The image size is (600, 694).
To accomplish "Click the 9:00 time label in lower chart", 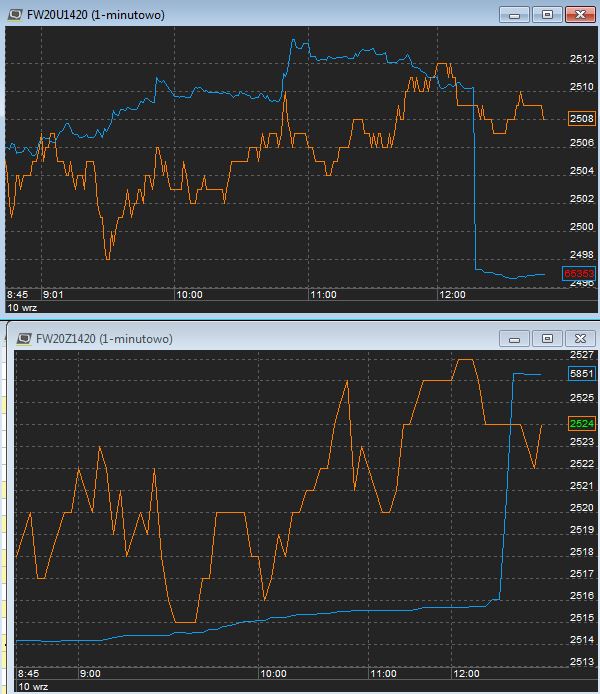I will [x=90, y=674].
